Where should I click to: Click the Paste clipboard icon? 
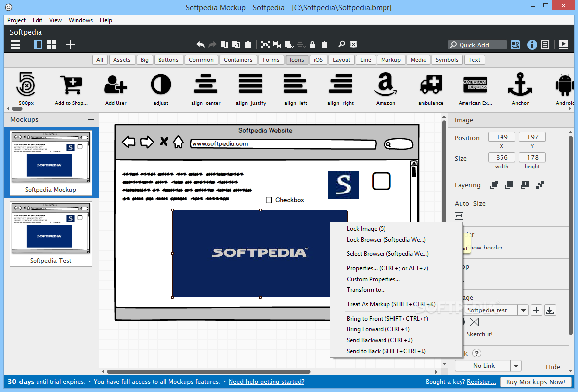(x=248, y=44)
